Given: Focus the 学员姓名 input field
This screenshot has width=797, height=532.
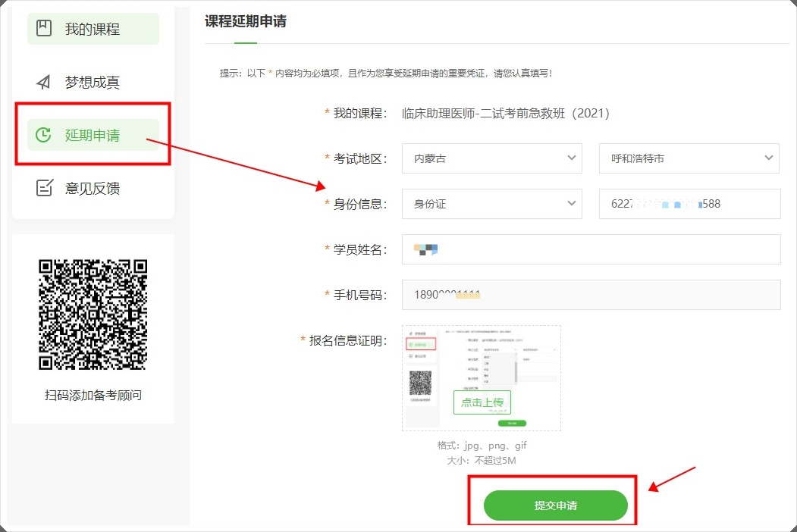Looking at the screenshot, I should (591, 249).
